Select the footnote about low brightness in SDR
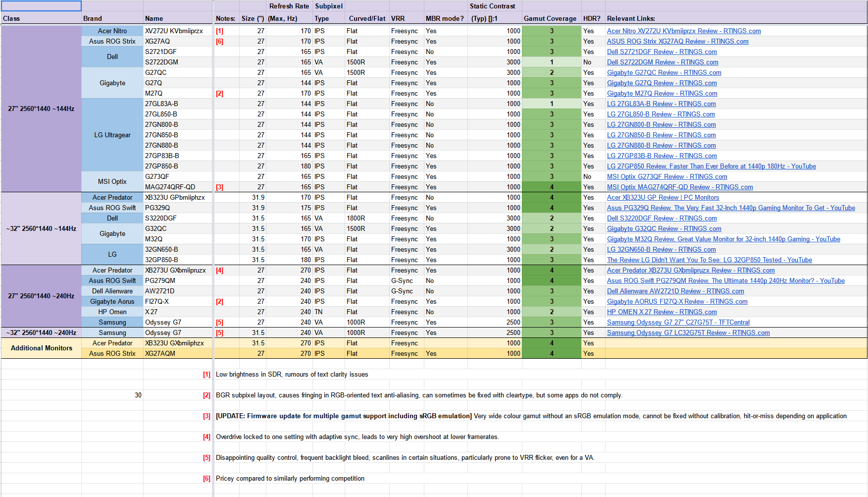Screen dimensions: 868x497 point(292,374)
